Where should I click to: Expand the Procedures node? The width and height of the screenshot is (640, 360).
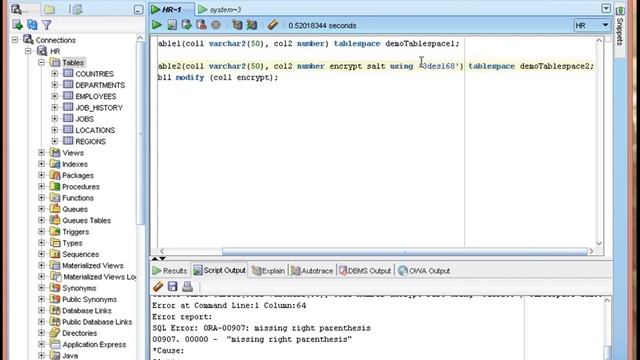[42, 187]
